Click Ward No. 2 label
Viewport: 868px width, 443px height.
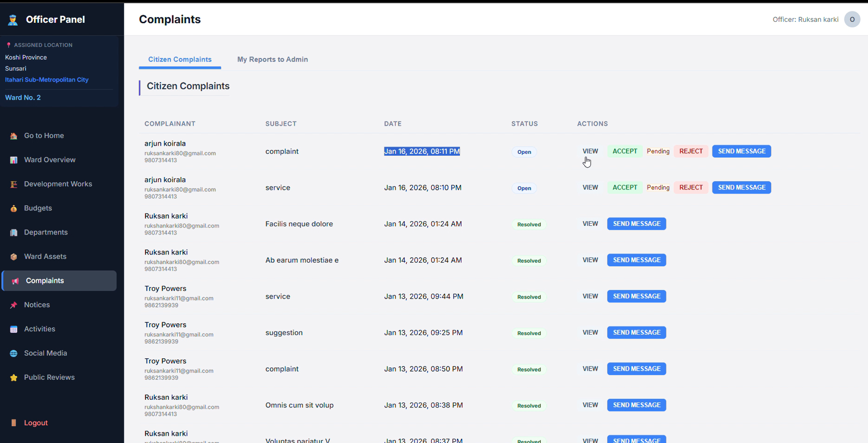point(23,97)
